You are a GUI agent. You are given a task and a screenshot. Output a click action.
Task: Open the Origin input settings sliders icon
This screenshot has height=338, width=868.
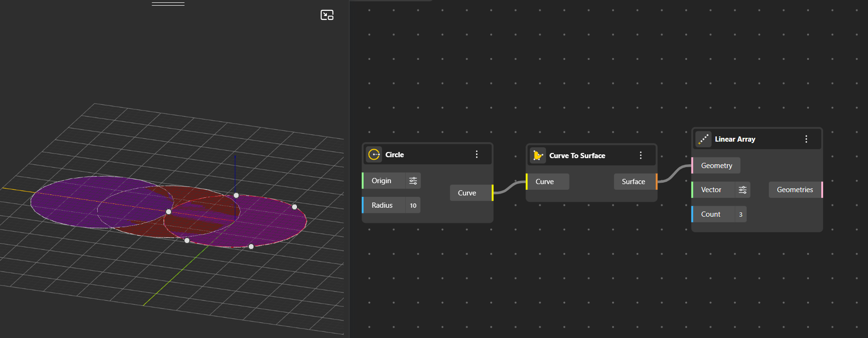click(413, 181)
